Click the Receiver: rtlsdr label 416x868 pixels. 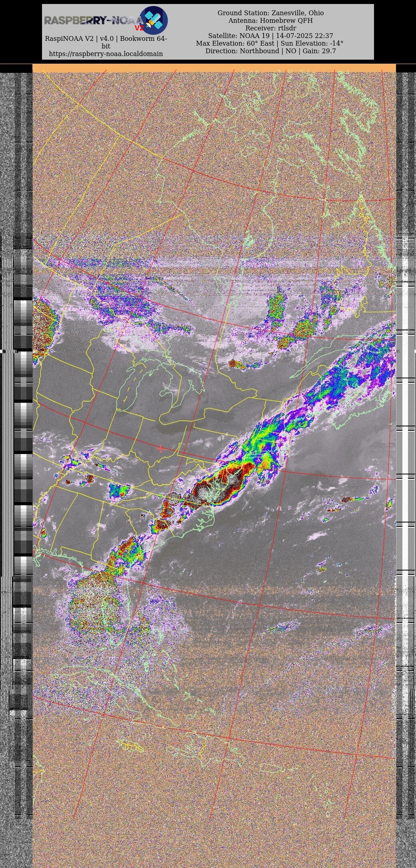270,28
